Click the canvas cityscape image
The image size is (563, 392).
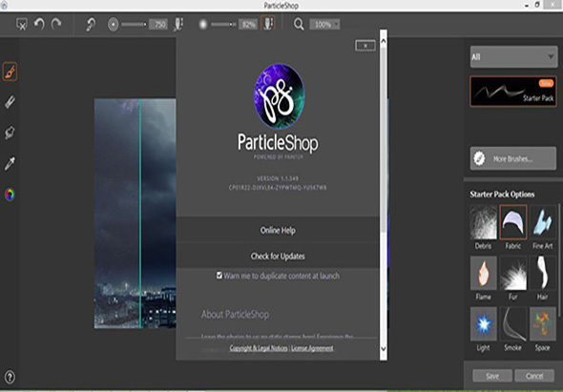pyautogui.click(x=135, y=214)
